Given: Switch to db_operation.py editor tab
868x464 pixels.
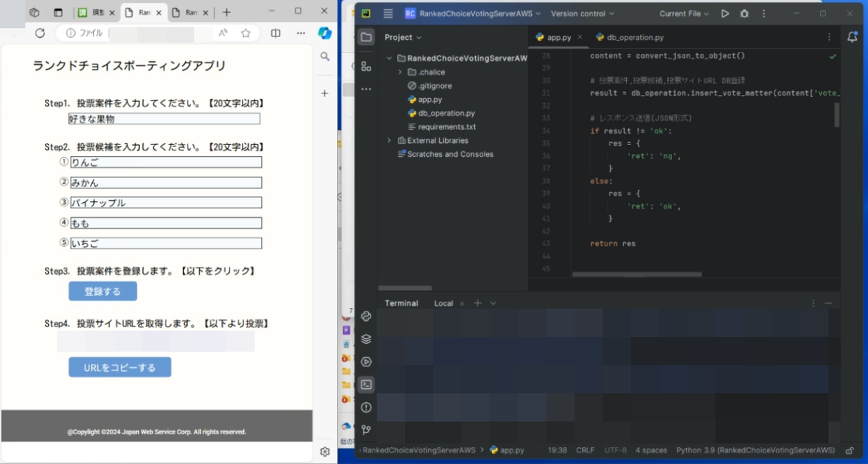Looking at the screenshot, I should click(x=629, y=37).
